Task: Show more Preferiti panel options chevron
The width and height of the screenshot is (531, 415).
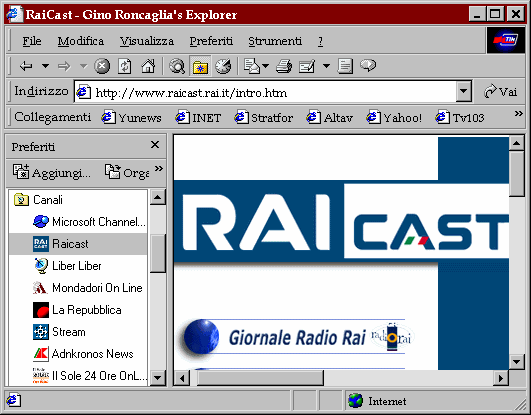Action: click(158, 168)
